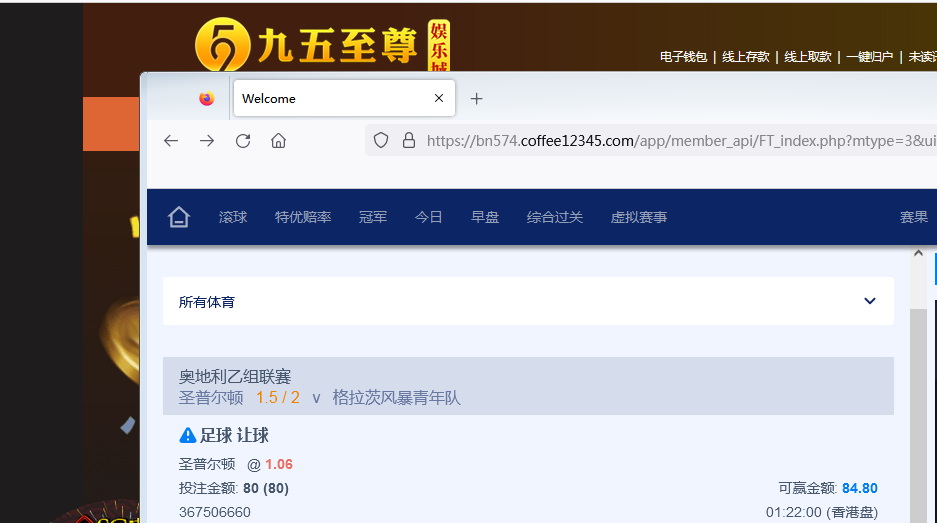
Task: Click bet amount 80 (80)
Action: 266,488
